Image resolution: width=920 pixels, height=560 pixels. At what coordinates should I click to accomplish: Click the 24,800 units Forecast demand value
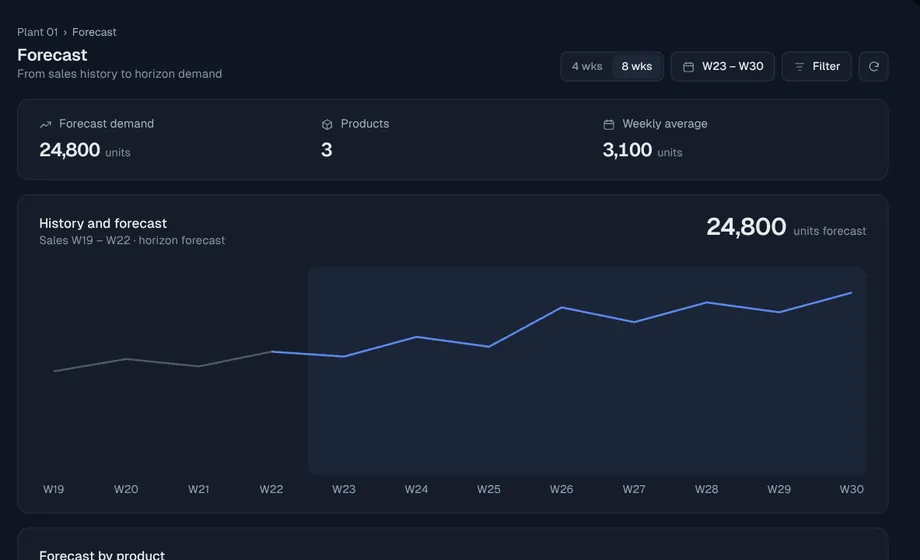(x=84, y=150)
